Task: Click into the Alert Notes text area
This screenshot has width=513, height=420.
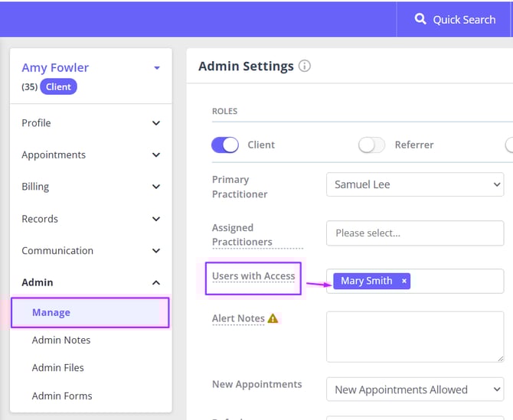Action: (x=414, y=336)
